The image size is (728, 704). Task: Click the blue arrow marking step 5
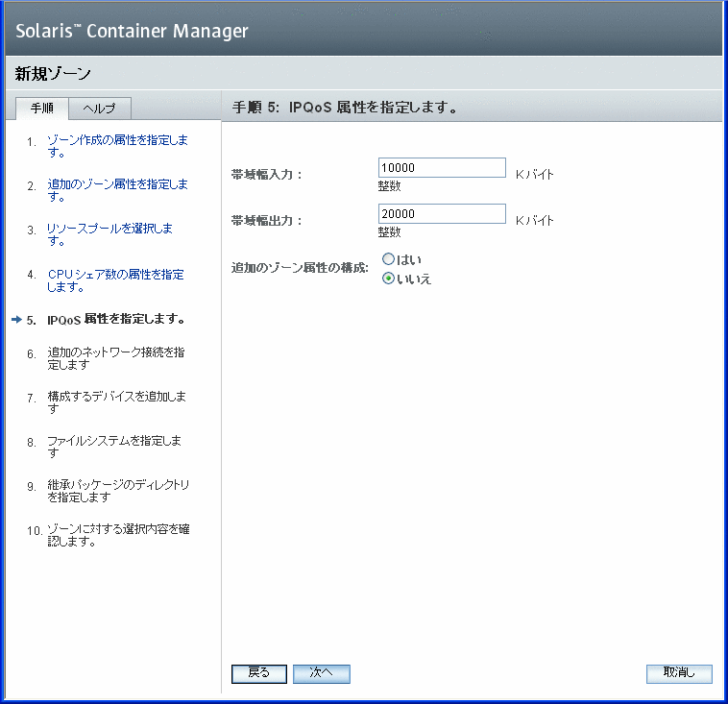(16, 320)
